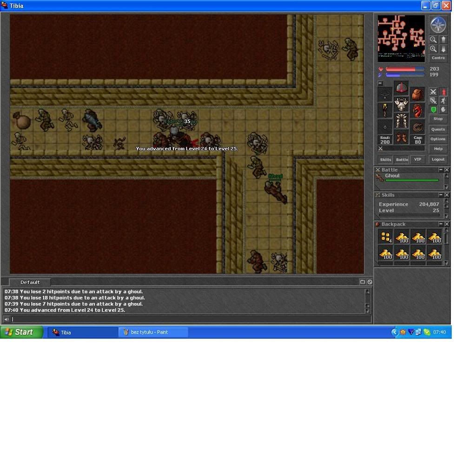Viewport: 476px width, 456px height.
Task: Pick the 4 gold coins in Backpack
Action: tap(386, 237)
